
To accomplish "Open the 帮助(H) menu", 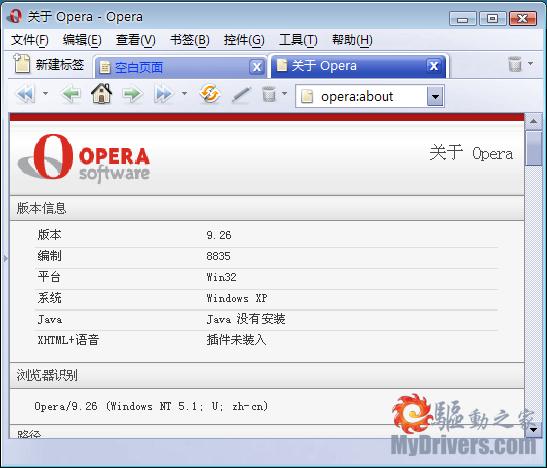I will (x=352, y=40).
